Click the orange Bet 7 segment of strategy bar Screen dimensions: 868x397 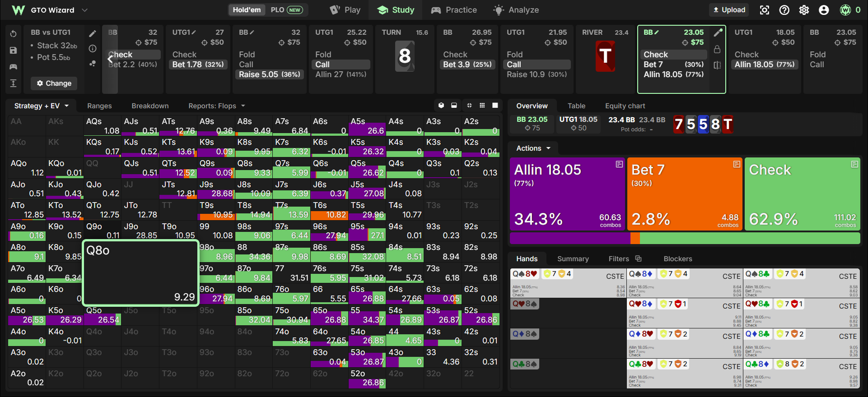635,238
